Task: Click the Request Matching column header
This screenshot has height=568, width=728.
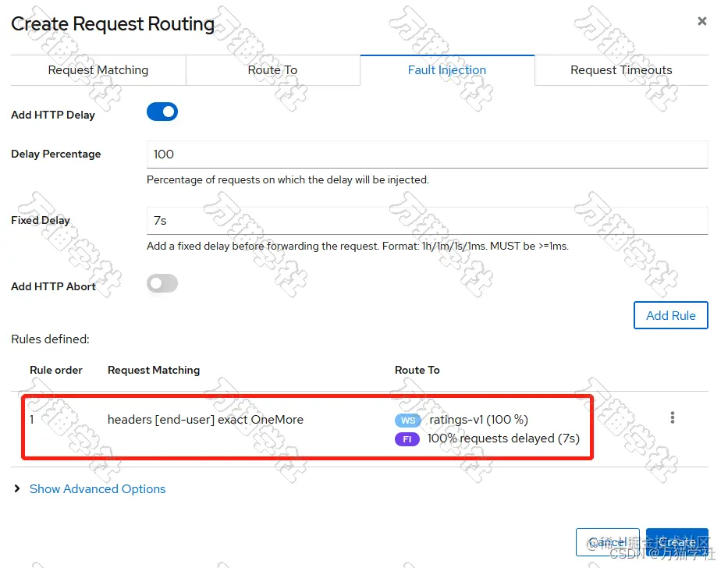Action: click(x=154, y=370)
